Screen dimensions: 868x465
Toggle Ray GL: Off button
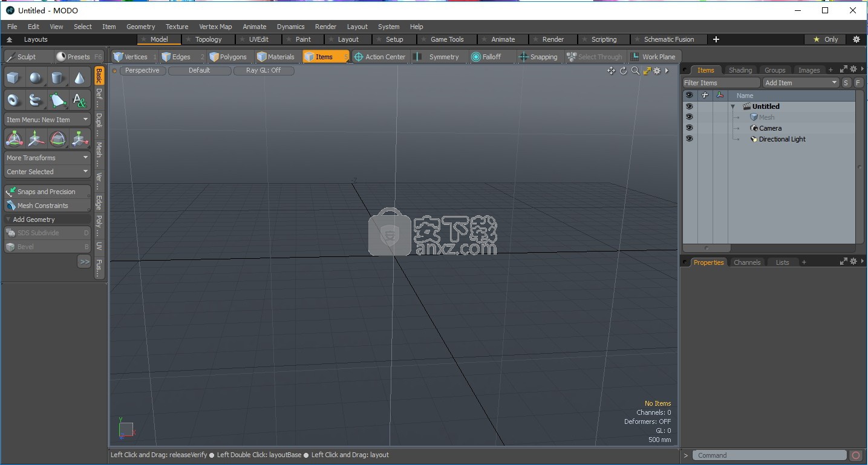point(264,71)
